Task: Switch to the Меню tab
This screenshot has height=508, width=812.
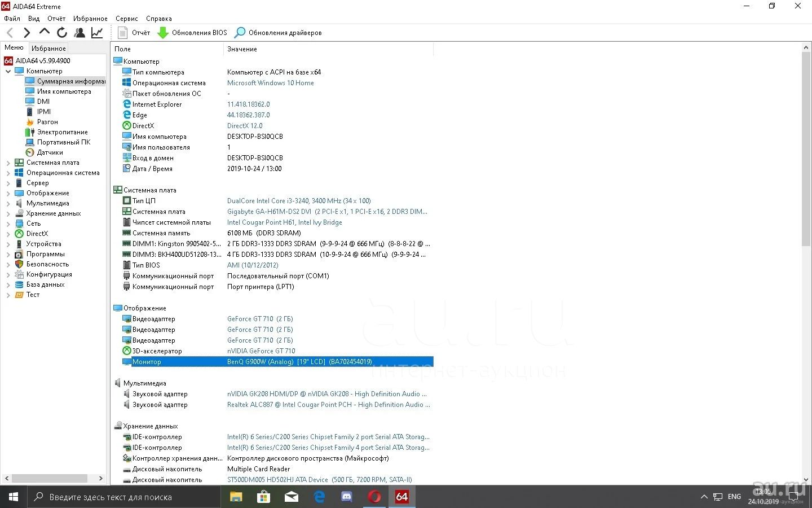Action: [x=14, y=48]
